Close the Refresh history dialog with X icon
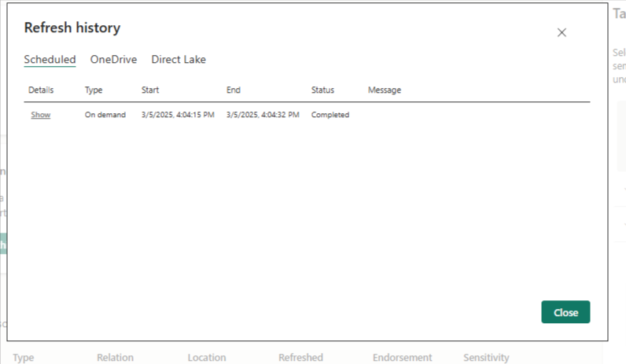The height and width of the screenshot is (364, 626). tap(562, 32)
